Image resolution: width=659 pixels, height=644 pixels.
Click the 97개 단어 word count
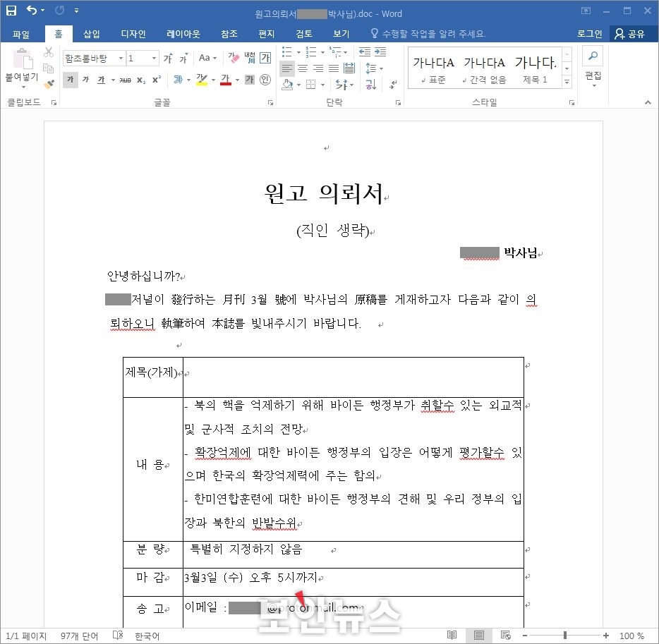(x=79, y=636)
